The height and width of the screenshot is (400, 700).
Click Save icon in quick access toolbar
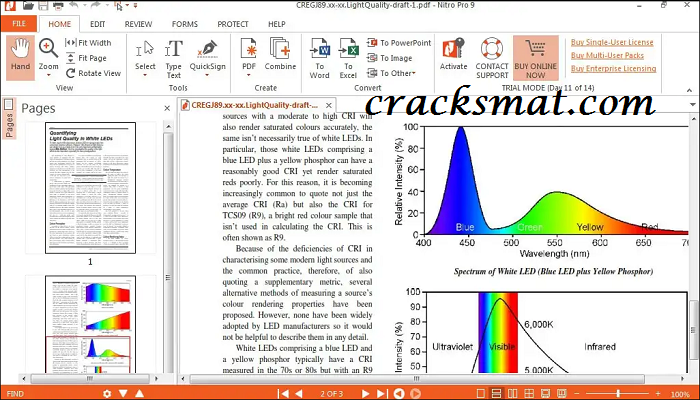point(43,5)
